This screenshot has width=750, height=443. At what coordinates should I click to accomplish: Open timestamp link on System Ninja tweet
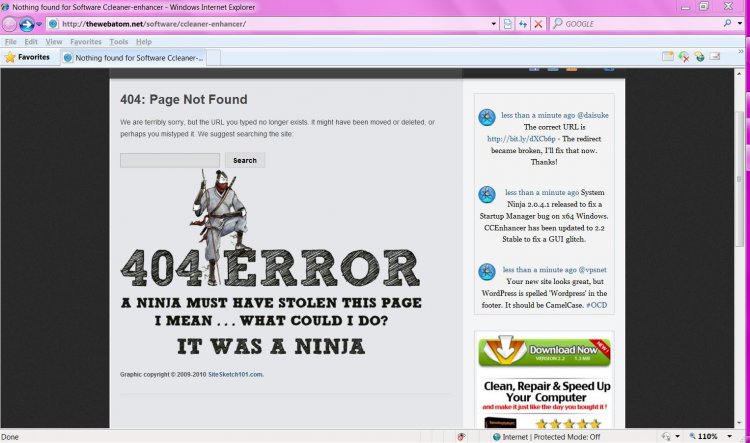[542, 192]
